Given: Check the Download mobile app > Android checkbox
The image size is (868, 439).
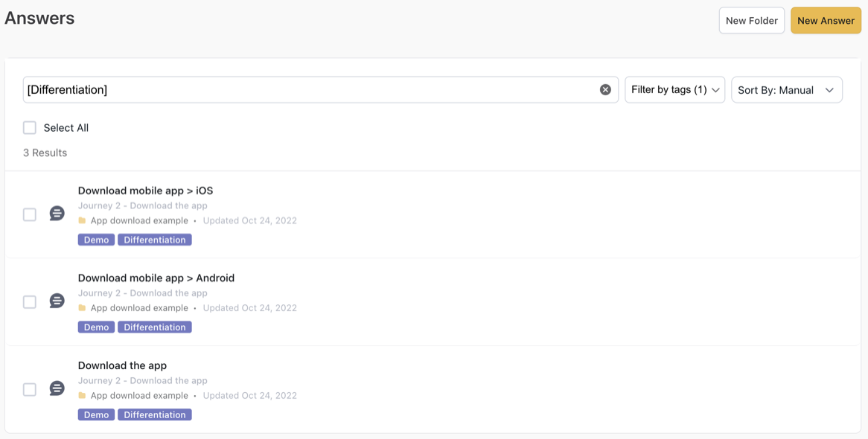Looking at the screenshot, I should [30, 302].
